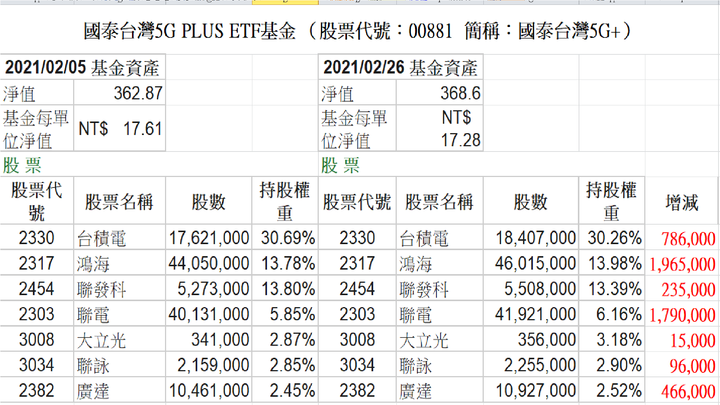Select stock code 2317 in the right table
Viewport: 720px width, 405px height.
tap(357, 263)
